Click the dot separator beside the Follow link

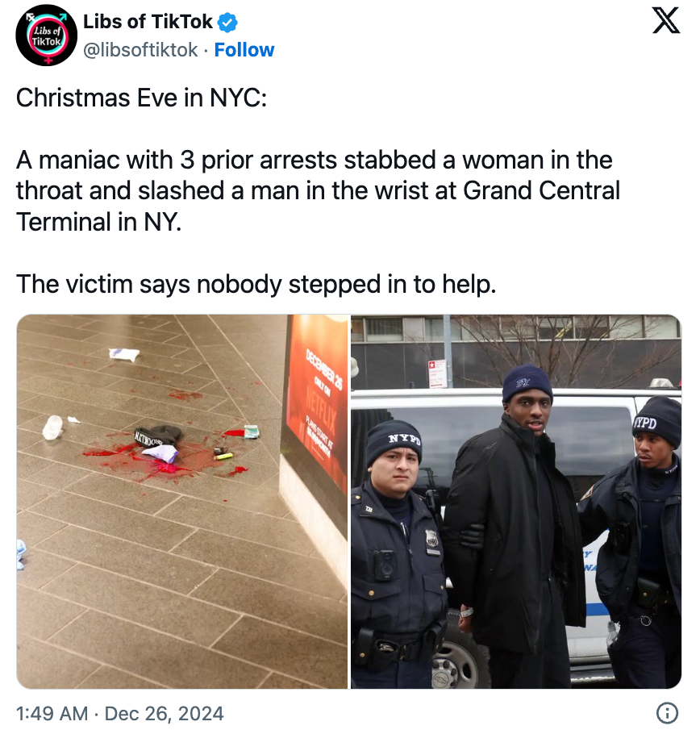[x=206, y=50]
